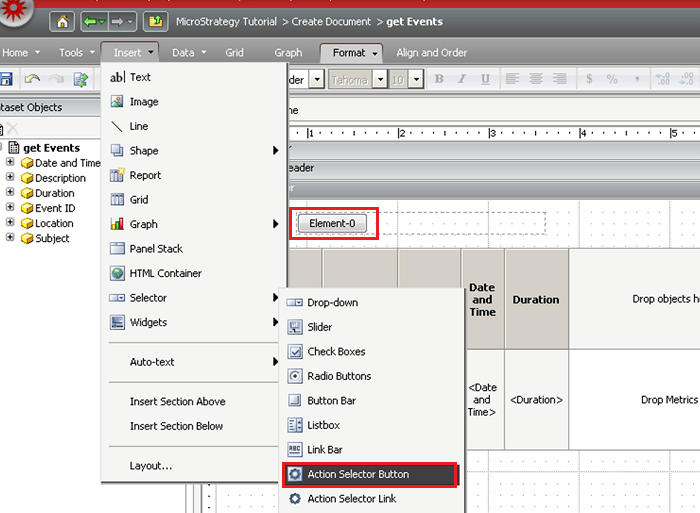Open the font size 10 dropdown
700x513 pixels.
tap(416, 80)
